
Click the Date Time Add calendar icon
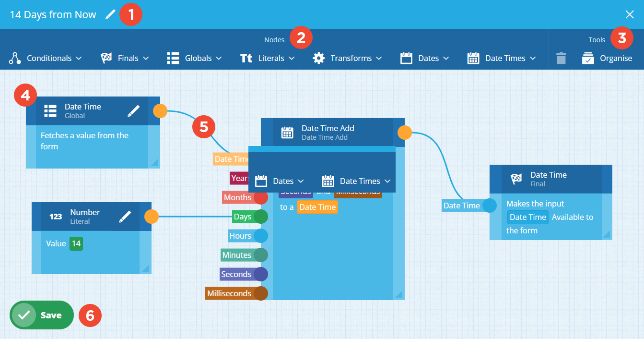click(287, 133)
